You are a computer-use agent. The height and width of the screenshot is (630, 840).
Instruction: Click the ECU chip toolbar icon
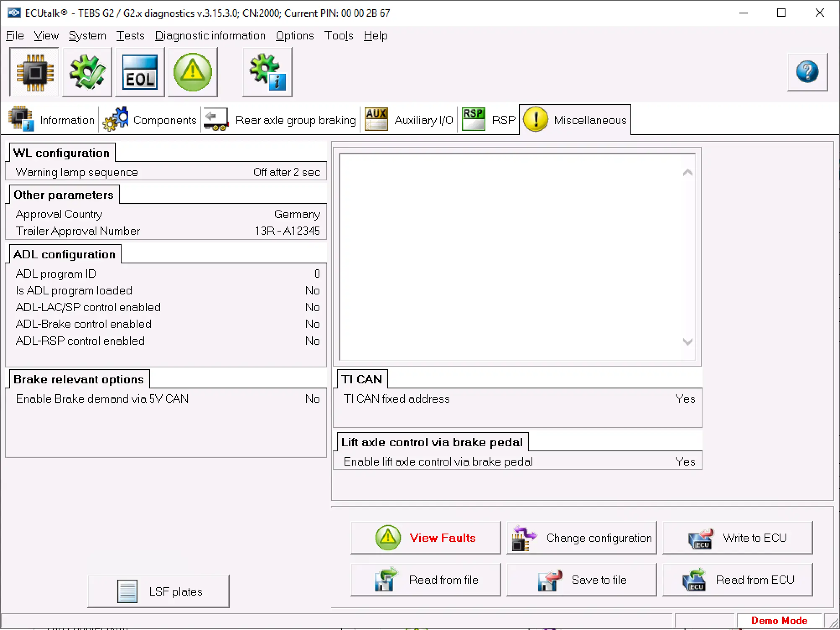tap(34, 72)
